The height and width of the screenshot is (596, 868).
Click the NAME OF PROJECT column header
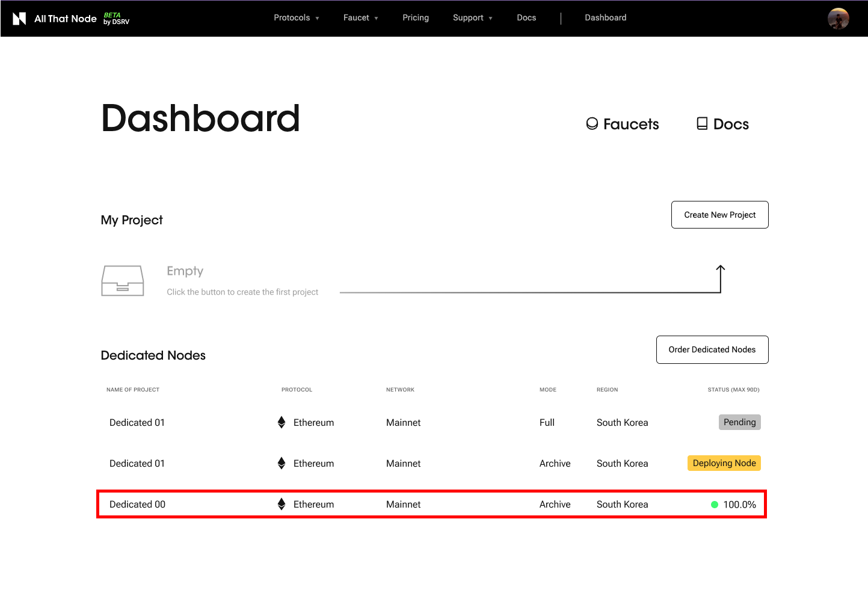(133, 390)
